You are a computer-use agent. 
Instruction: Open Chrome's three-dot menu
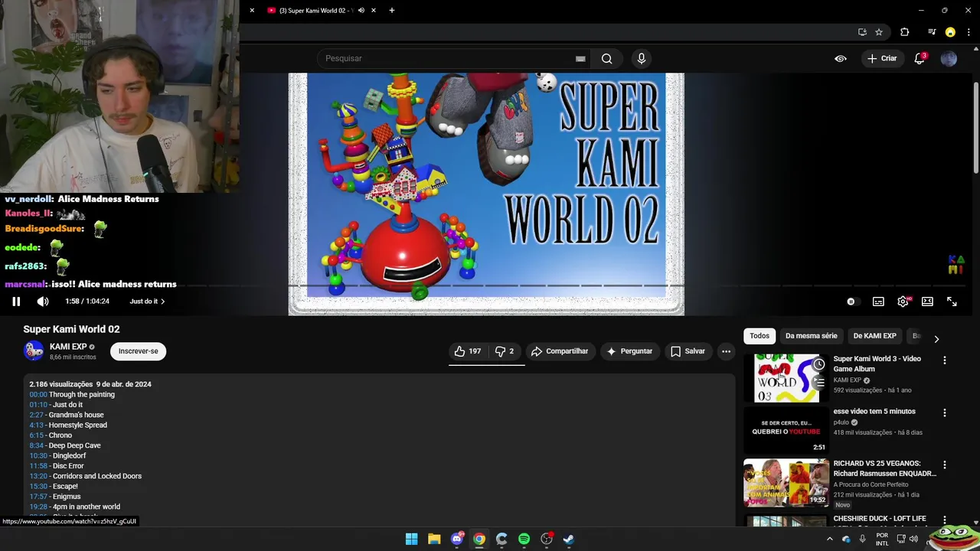pos(969,32)
